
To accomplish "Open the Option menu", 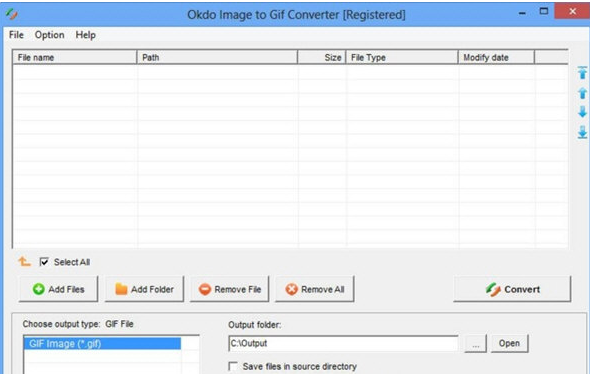I will click(x=49, y=35).
